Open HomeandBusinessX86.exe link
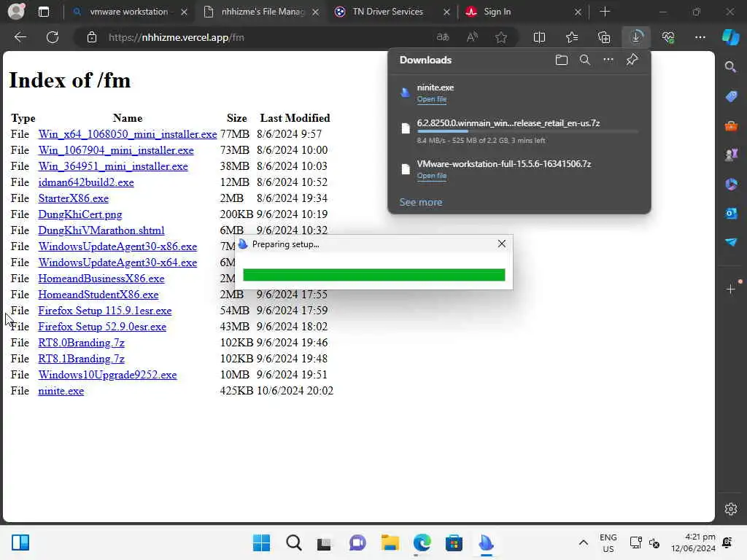The height and width of the screenshot is (560, 747). click(x=101, y=279)
